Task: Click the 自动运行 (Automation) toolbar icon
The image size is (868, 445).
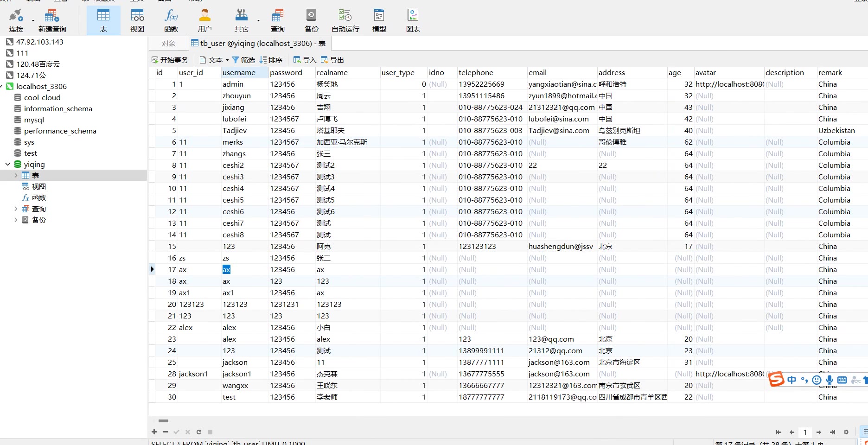Action: [345, 20]
